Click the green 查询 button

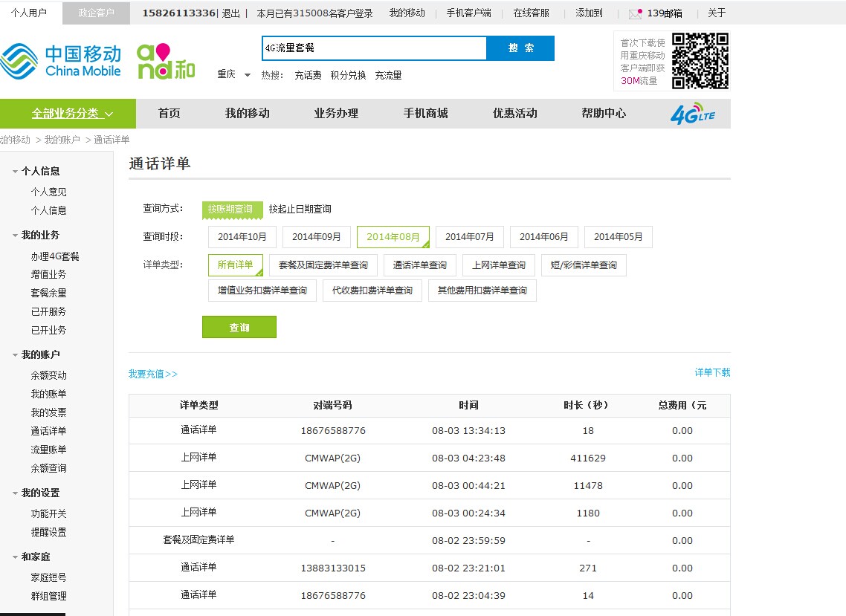[239, 328]
